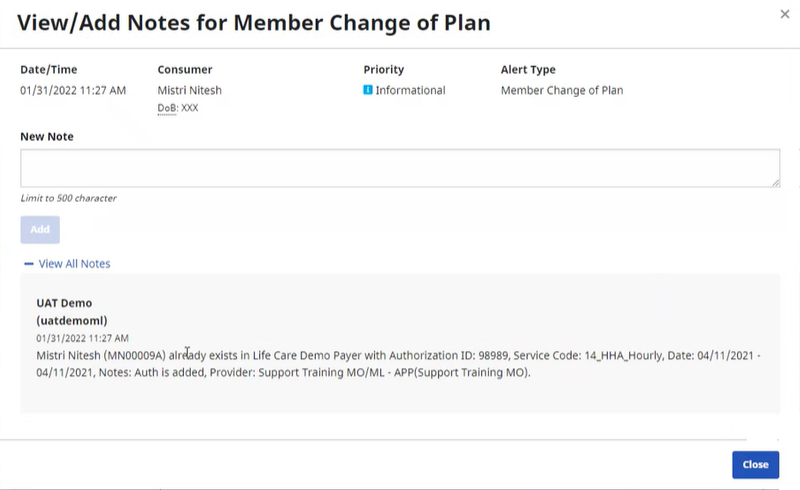The width and height of the screenshot is (800, 490).
Task: Click the Member Change of Plan alert type value
Action: tap(562, 90)
